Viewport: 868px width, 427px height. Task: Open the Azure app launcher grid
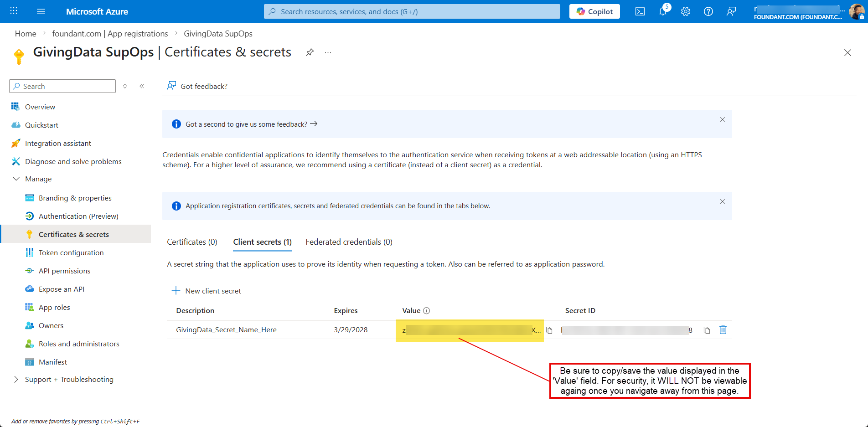coord(14,11)
